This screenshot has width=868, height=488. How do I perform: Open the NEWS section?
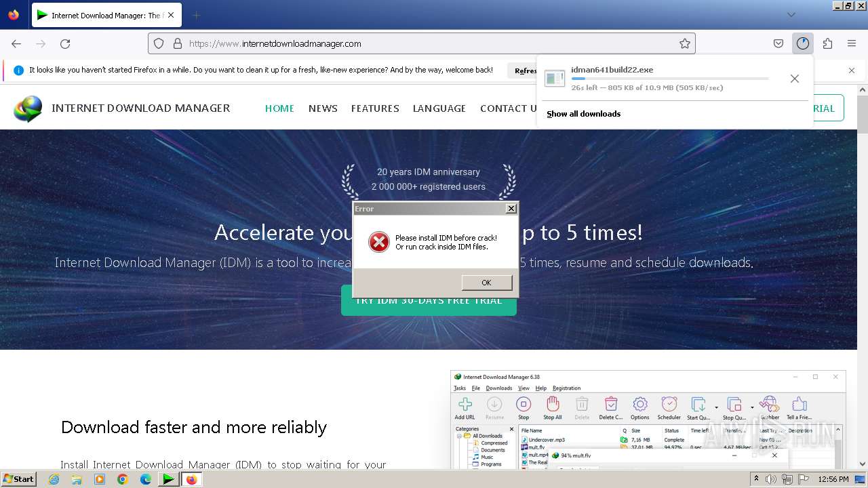coord(323,108)
